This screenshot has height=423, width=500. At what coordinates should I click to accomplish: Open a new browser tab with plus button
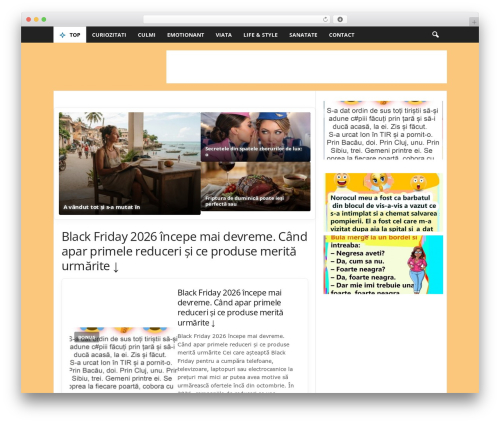pos(474,22)
